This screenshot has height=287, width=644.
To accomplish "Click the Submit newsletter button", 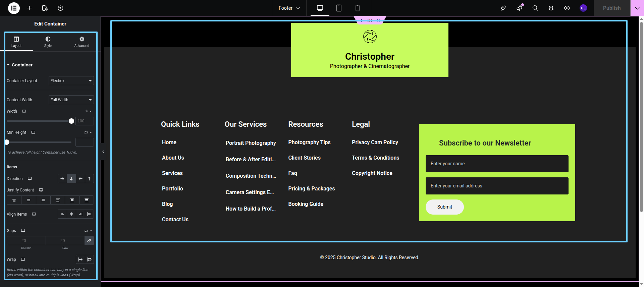I will 444,207.
